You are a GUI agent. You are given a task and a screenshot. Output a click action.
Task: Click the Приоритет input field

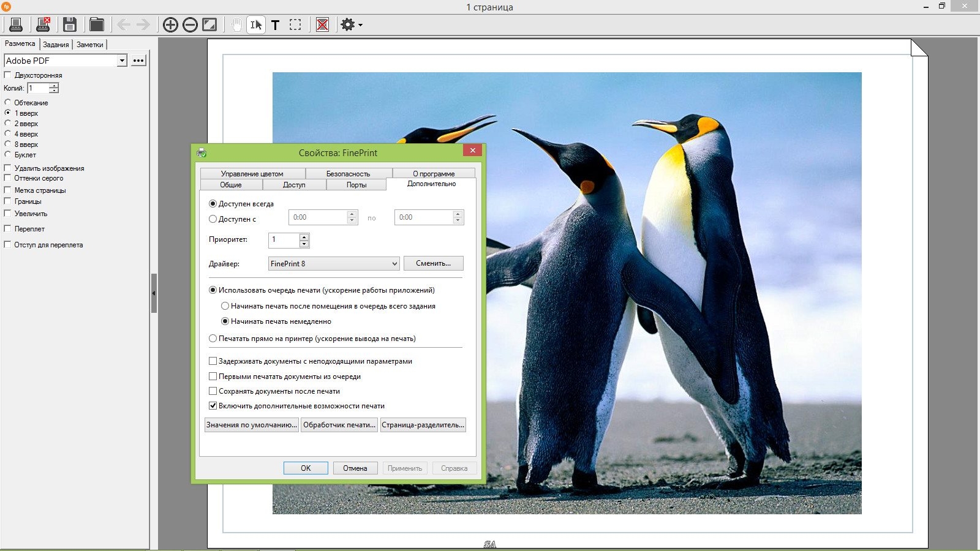click(x=284, y=240)
